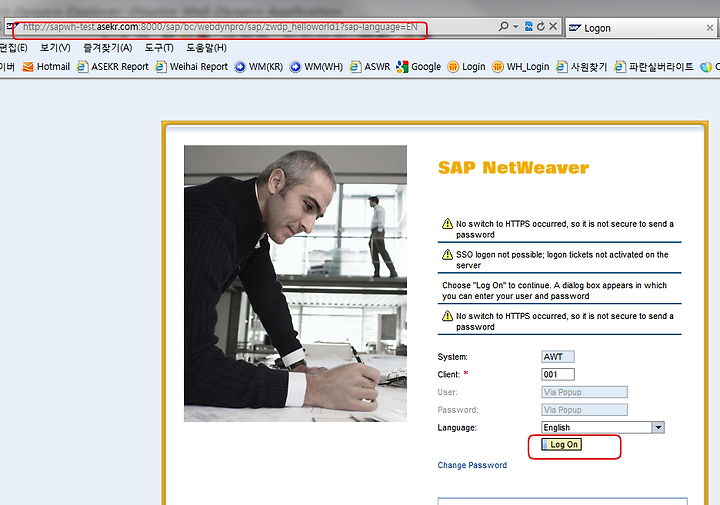Image resolution: width=720 pixels, height=505 pixels.
Task: Click the User field Via Popup
Action: pyautogui.click(x=584, y=392)
